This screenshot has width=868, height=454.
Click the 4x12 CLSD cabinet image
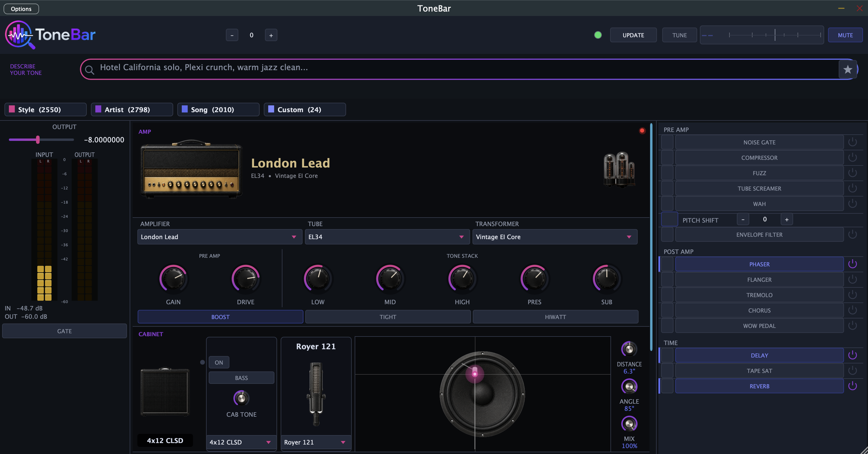click(x=165, y=392)
